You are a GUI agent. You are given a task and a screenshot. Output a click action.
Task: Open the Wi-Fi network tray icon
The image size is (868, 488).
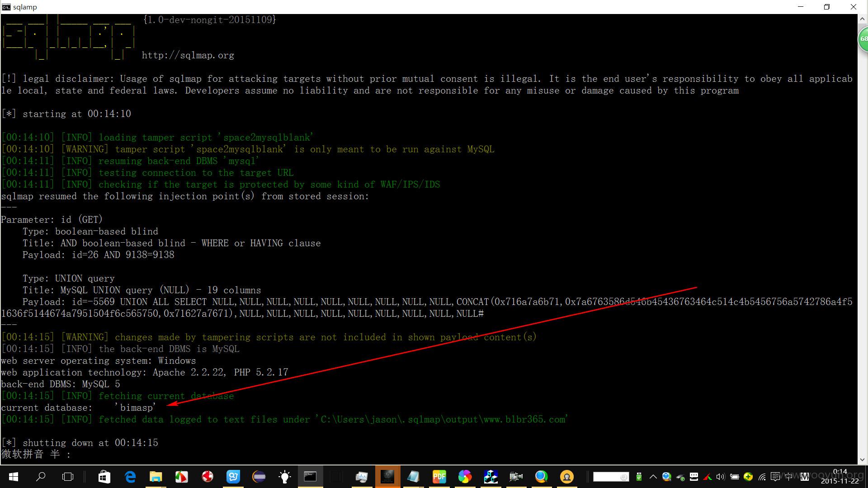click(762, 477)
